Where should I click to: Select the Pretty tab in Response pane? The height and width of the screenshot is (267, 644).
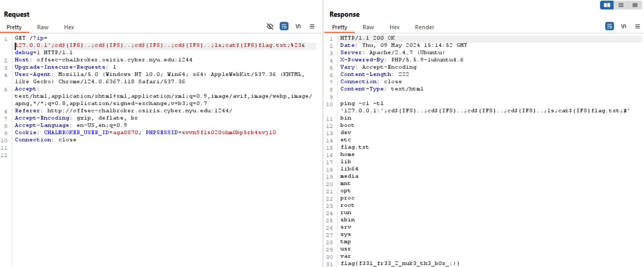pyautogui.click(x=340, y=27)
